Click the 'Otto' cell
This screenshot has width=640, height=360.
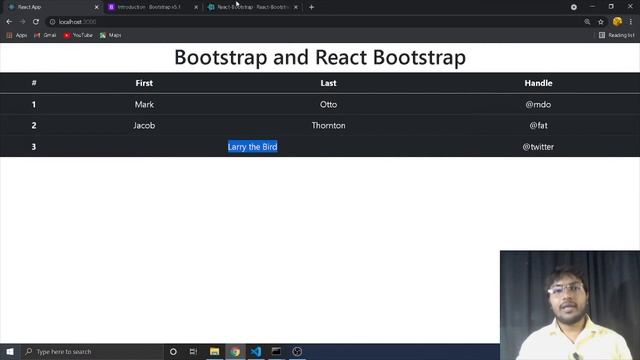coord(329,104)
